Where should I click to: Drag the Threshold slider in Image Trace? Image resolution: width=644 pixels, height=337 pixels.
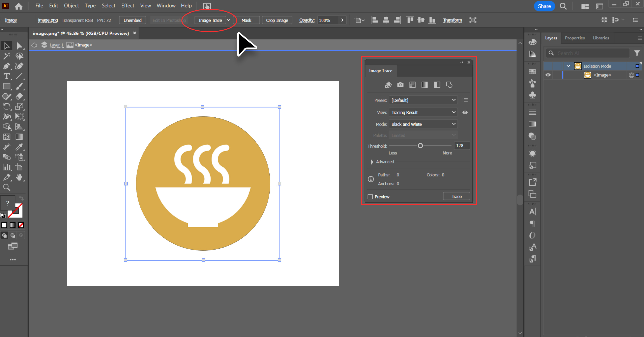coord(420,145)
